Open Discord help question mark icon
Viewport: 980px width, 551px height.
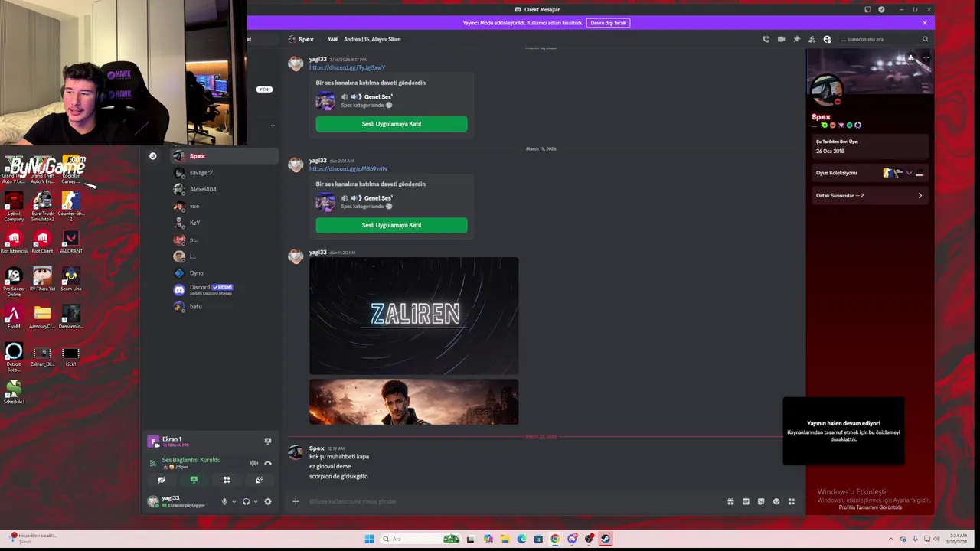tap(881, 9)
